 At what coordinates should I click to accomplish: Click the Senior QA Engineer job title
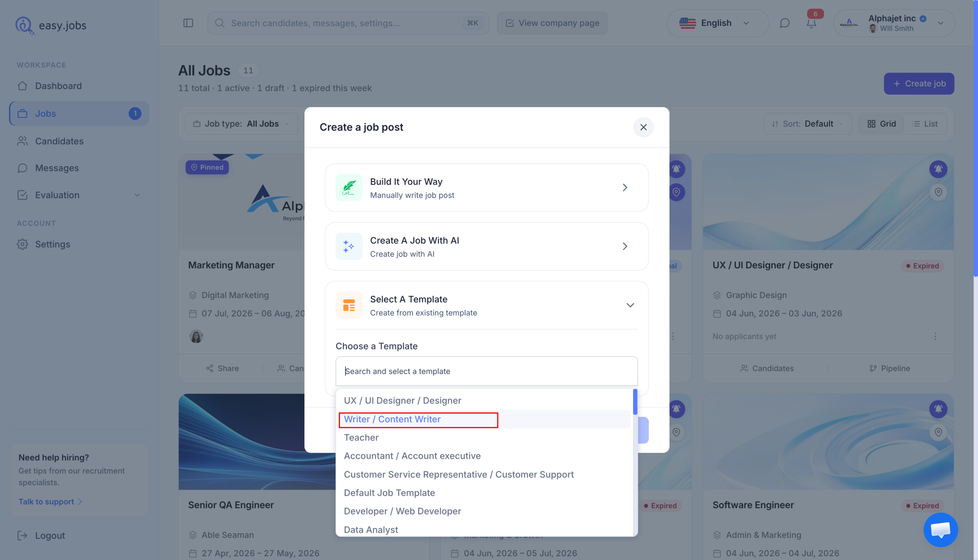(231, 505)
